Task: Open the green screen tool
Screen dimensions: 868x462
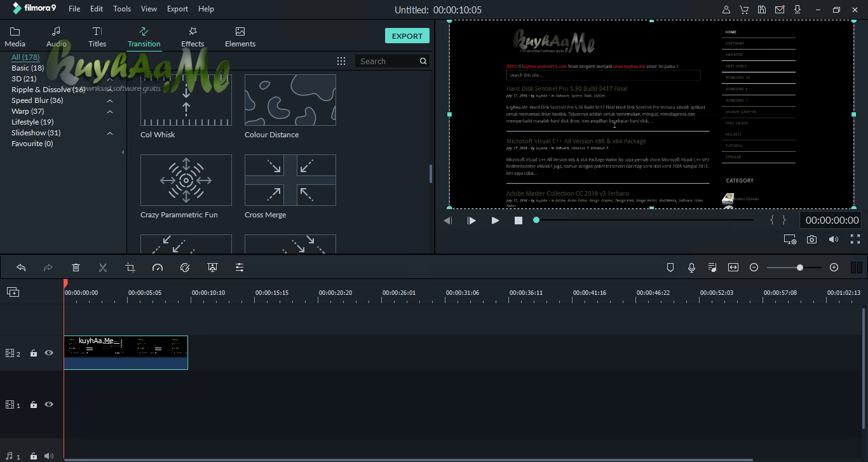Action: (212, 268)
